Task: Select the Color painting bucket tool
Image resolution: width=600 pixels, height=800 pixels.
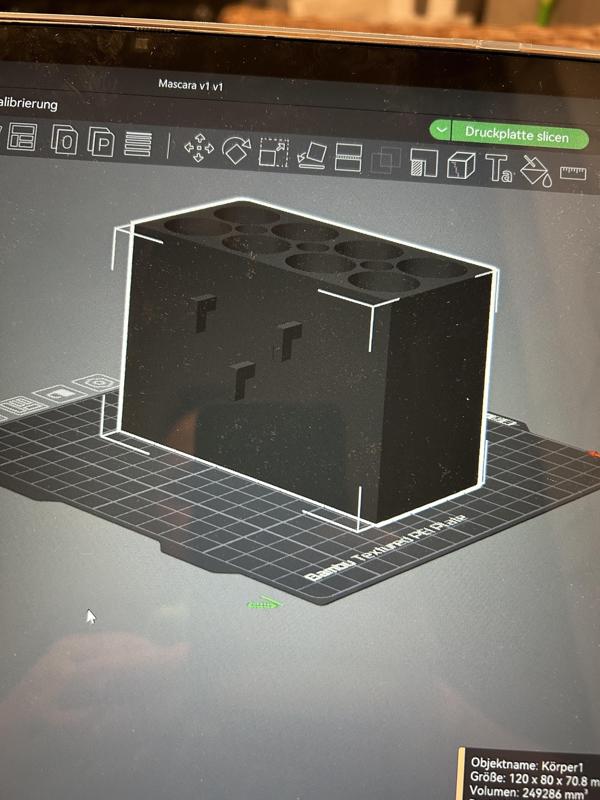Action: [x=536, y=170]
